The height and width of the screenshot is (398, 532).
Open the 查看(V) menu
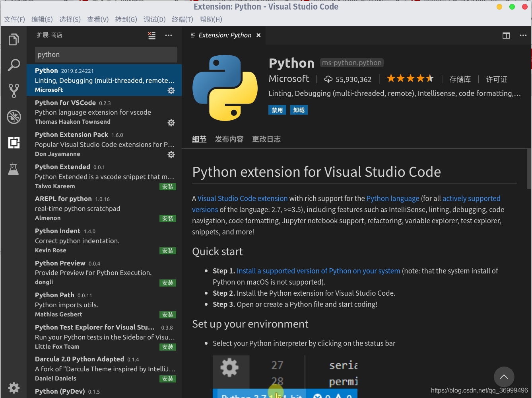(x=98, y=20)
